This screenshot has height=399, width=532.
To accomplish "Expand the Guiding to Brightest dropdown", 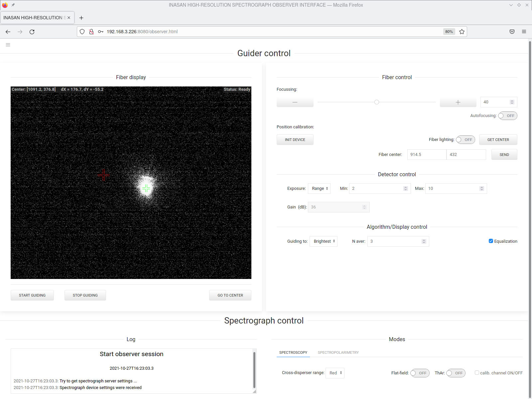I will (x=324, y=241).
